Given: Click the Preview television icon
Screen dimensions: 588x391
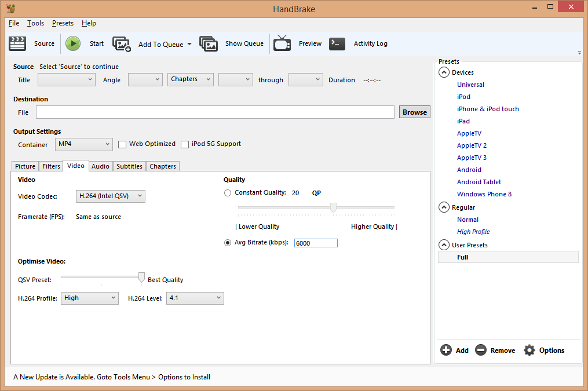Looking at the screenshot, I should (x=282, y=44).
